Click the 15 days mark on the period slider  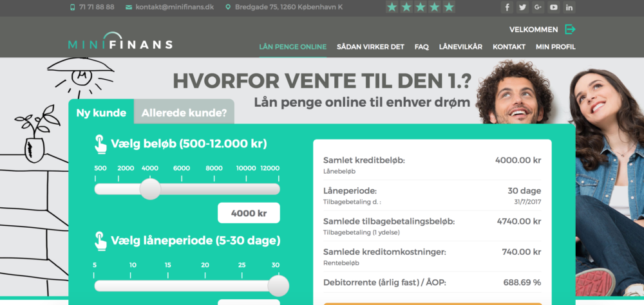coord(168,264)
